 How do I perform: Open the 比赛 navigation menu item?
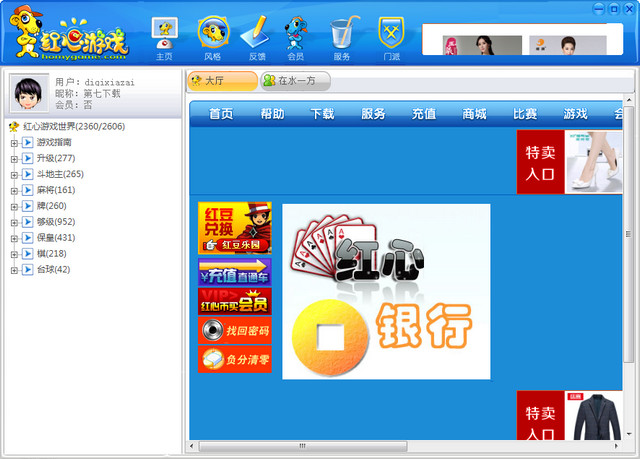coord(525,114)
